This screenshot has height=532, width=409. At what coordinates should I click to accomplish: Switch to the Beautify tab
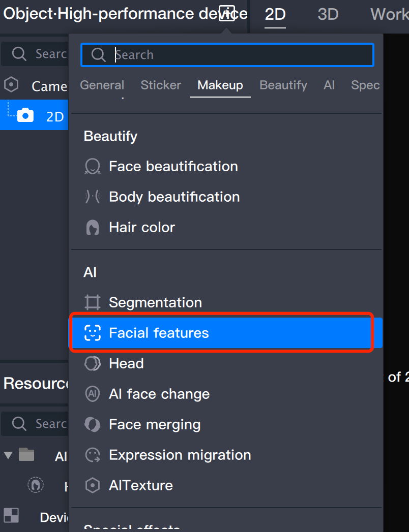pos(283,85)
